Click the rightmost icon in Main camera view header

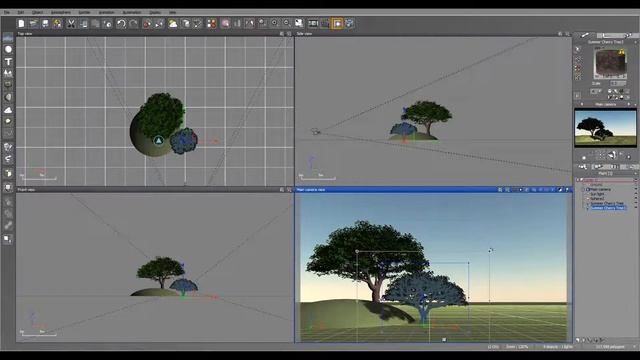point(567,190)
